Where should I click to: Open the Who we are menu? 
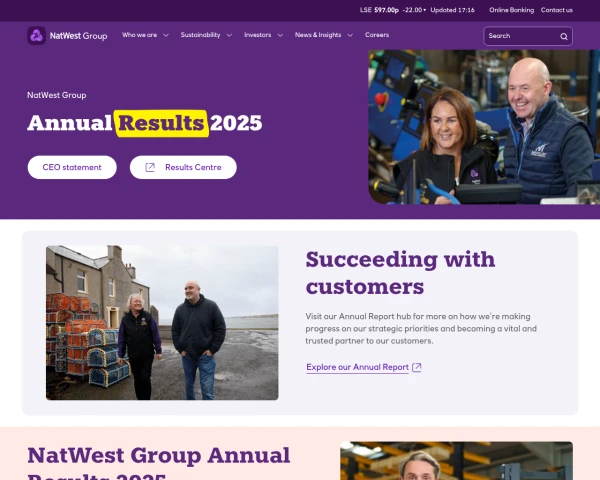139,35
